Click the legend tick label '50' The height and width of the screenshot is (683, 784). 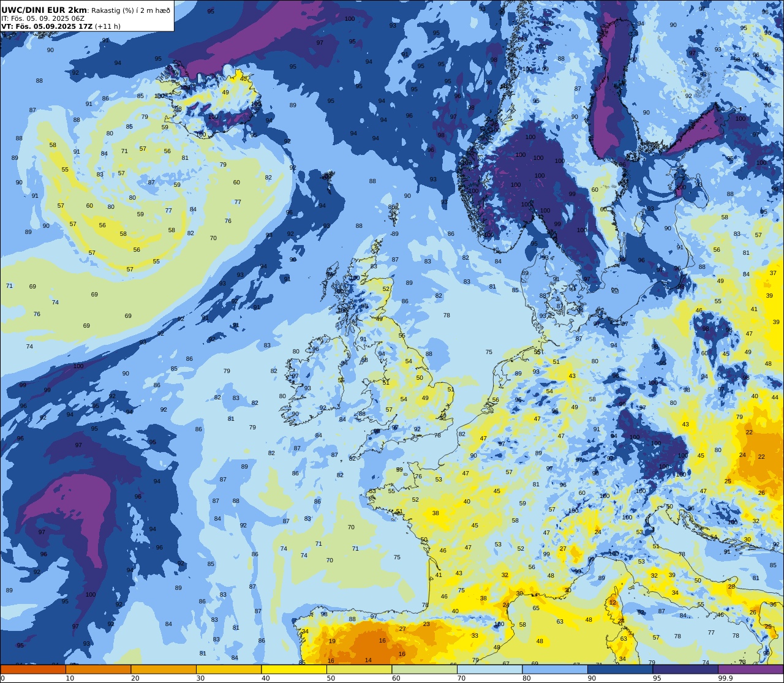(331, 678)
